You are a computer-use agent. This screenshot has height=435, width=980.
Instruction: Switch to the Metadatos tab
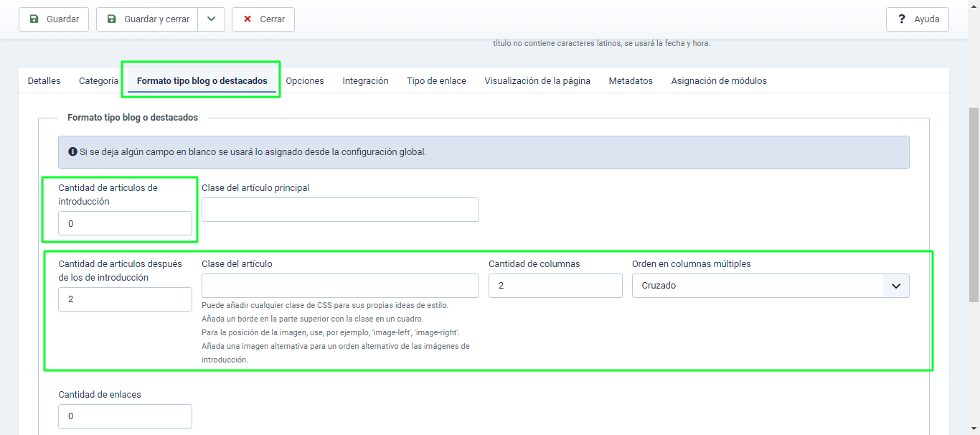tap(631, 81)
